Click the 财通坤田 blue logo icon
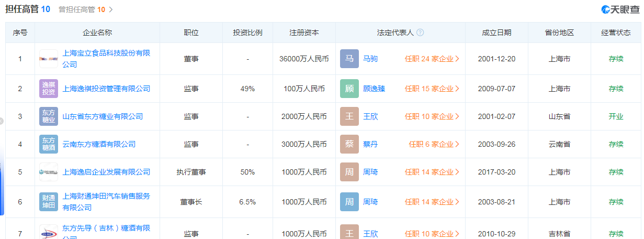Image resolution: width=644 pixels, height=239 pixels. click(x=49, y=202)
